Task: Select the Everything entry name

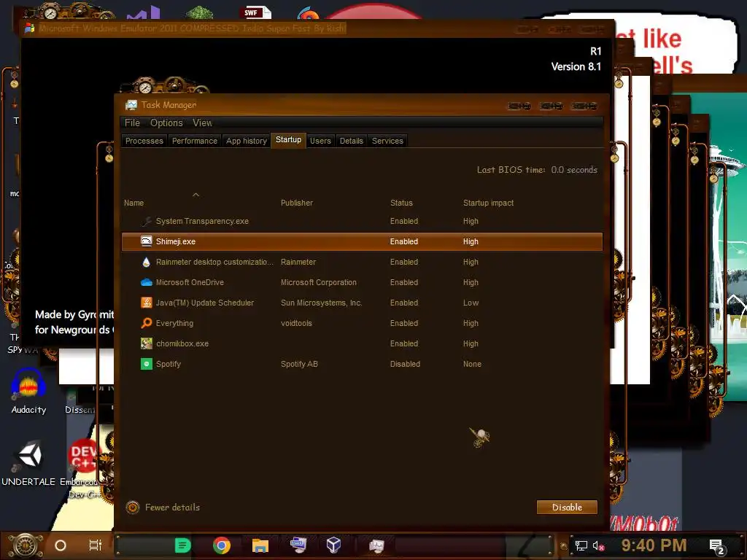Action: [x=174, y=323]
